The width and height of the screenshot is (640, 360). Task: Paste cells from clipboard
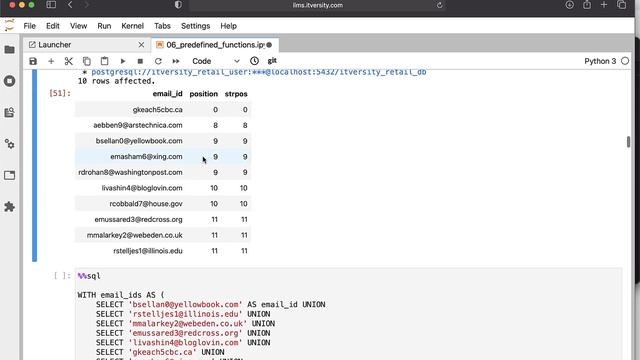[x=104, y=61]
